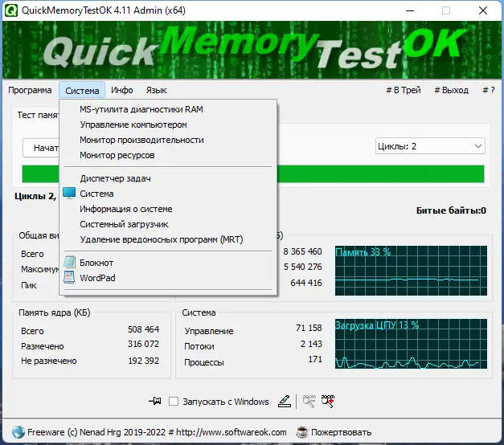Viewport: 504px width, 445px height.
Task: Click Процессы value 171
Action: coord(315,359)
